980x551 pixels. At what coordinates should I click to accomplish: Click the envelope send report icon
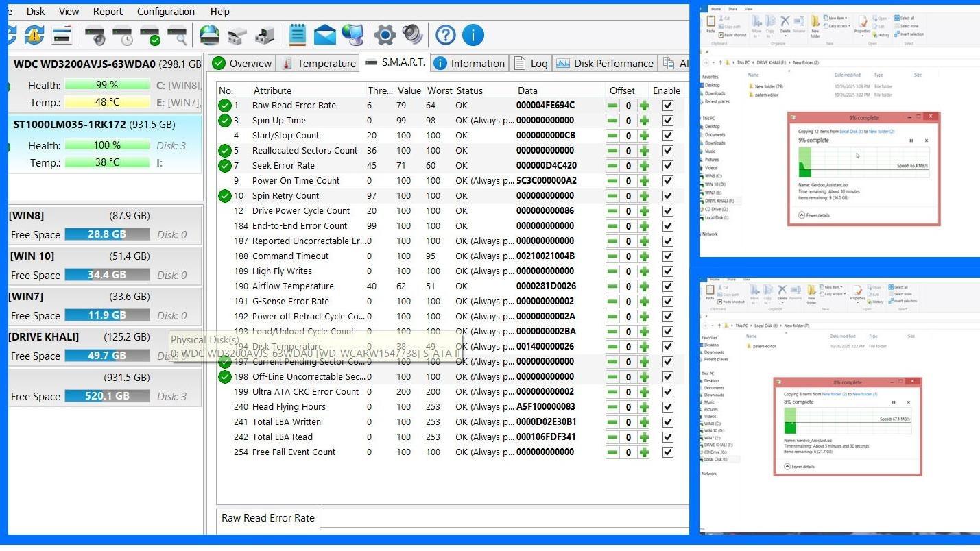tap(325, 35)
